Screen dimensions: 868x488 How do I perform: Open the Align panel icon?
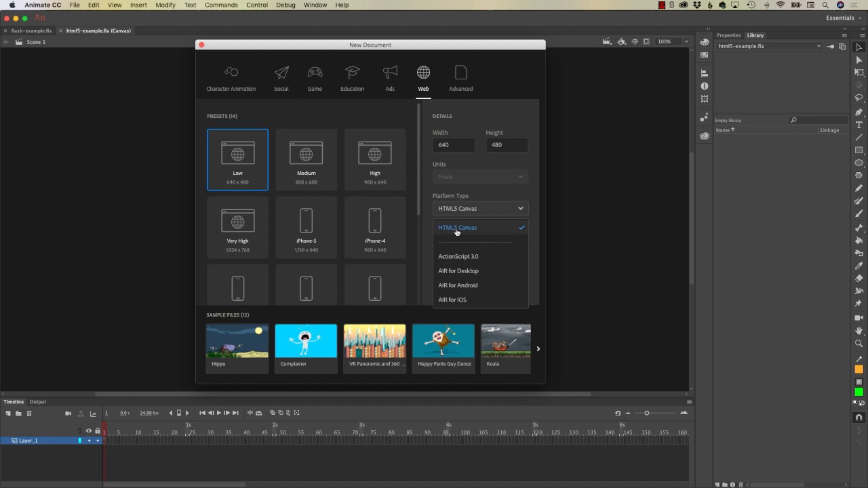705,73
